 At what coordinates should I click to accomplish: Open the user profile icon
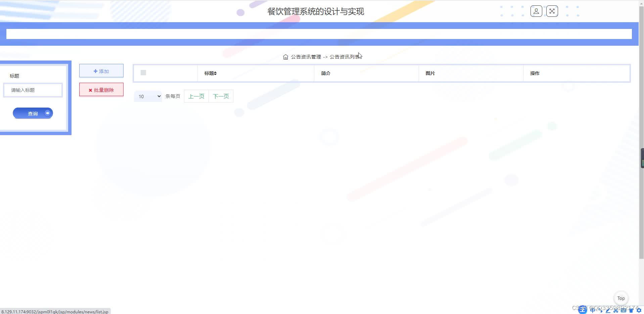pos(536,11)
